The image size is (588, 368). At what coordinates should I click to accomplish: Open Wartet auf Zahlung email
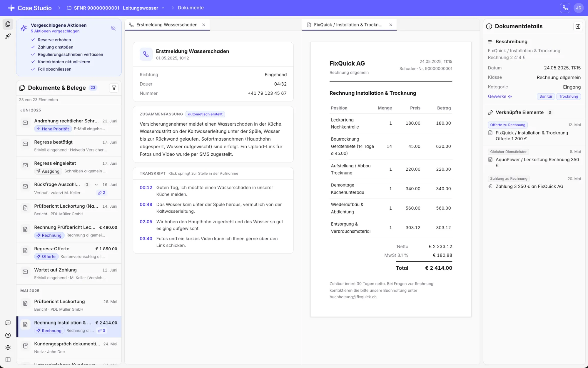69,274
